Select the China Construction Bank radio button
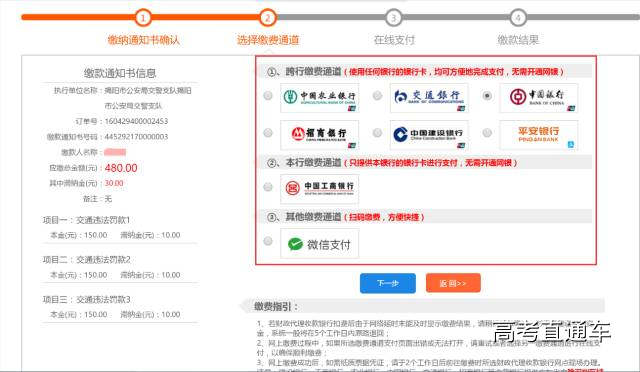Viewport: 640px width, 372px height. tap(378, 133)
